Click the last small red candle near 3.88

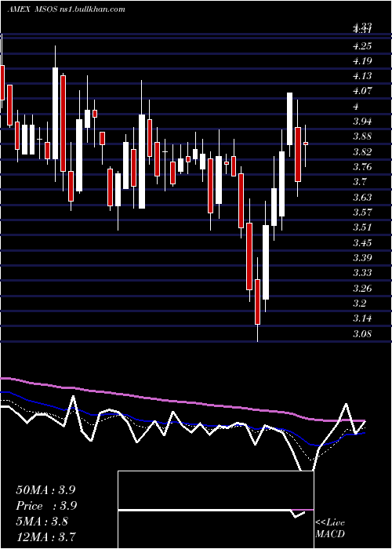306,144
